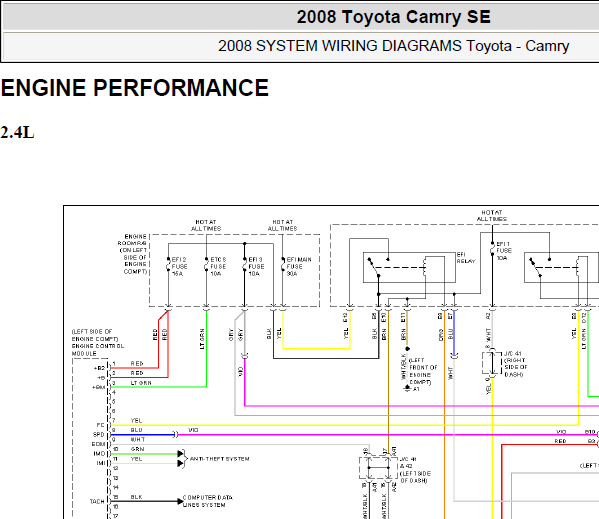The height and width of the screenshot is (519, 599).
Task: Click the Computer Data Lines System reference
Action: (x=207, y=501)
